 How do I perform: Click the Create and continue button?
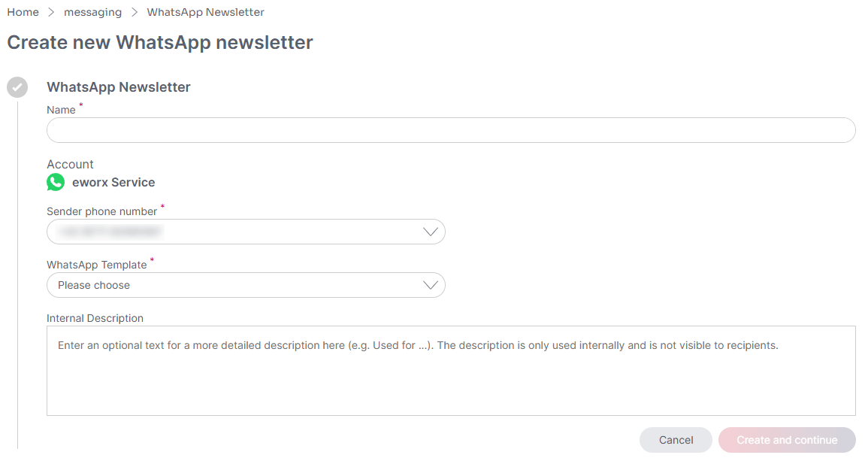(x=787, y=440)
